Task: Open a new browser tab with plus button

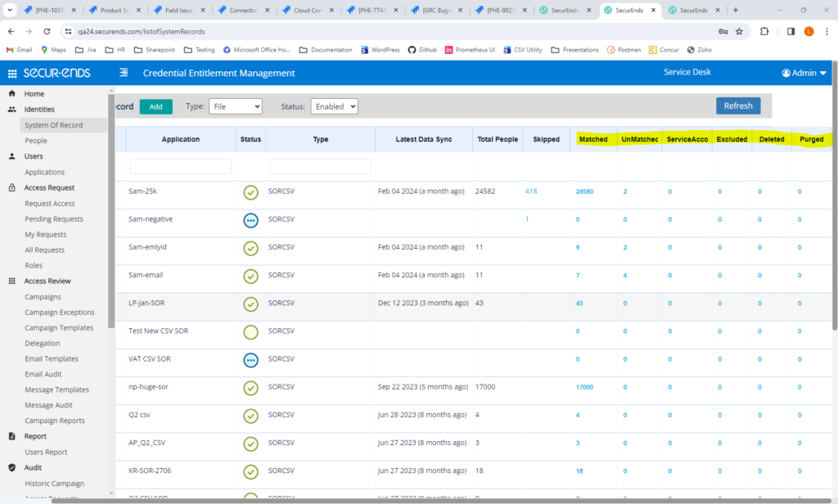Action: pos(736,10)
